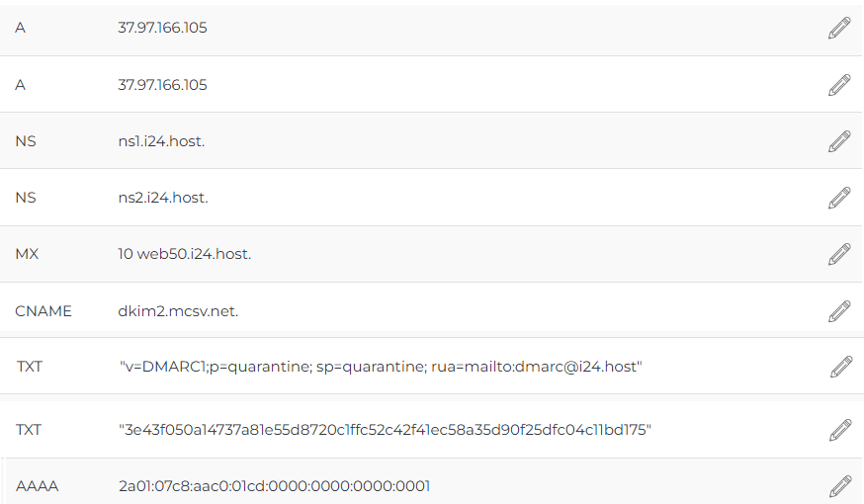Screen dimensions: 864x504
Task: Select the 2a01:07c8 IPv6 address value
Action: [275, 486]
